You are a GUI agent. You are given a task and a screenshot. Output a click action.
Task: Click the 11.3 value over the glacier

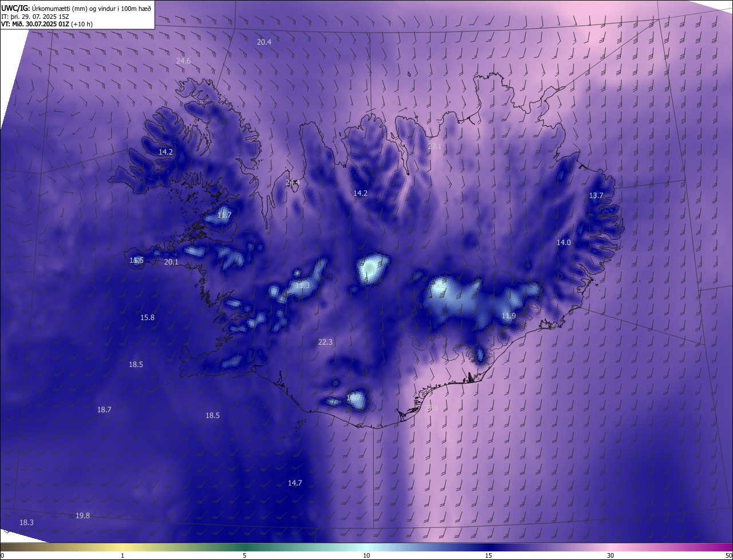point(302,285)
